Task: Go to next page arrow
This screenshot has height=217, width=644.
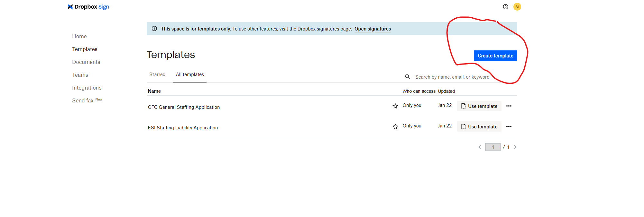Action: point(515,147)
